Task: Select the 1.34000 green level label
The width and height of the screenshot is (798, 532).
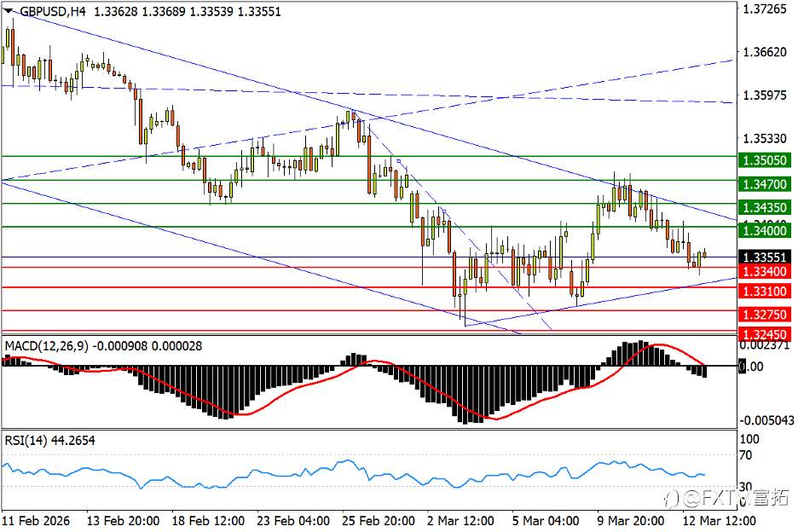Action: [765, 231]
